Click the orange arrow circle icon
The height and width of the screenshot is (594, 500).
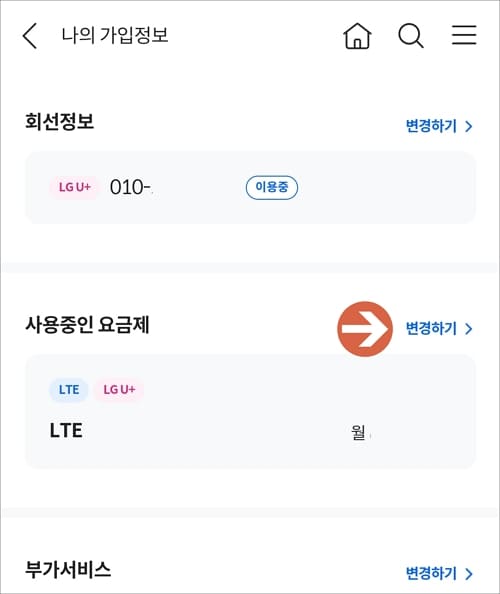tap(365, 329)
